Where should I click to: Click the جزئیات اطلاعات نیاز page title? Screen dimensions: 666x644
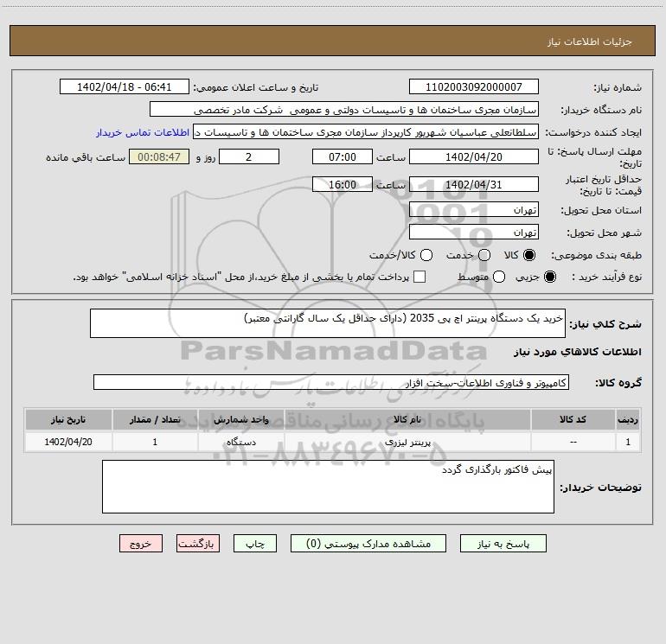click(x=589, y=41)
